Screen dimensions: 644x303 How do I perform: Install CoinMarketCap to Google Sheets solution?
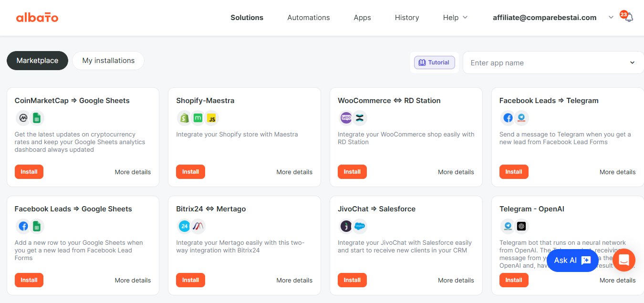pyautogui.click(x=29, y=172)
